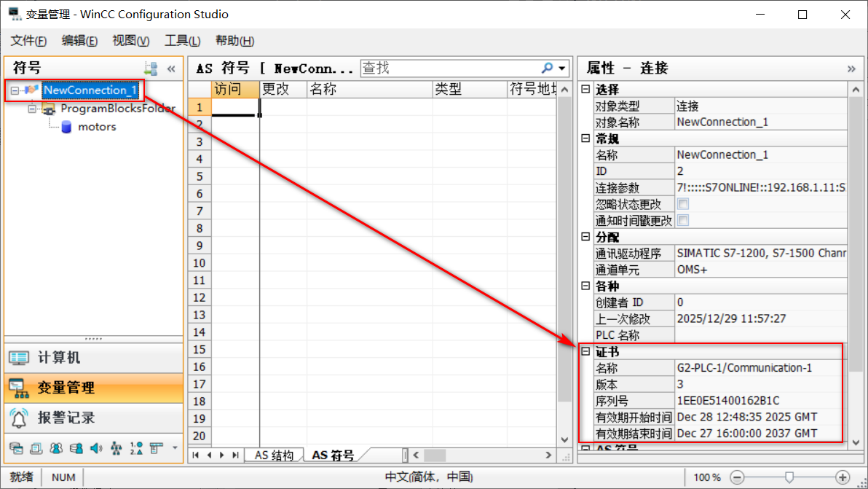Screen dimensions: 868x489
Task: Click the user group icon in the bottom shortcut bar
Action: click(x=56, y=448)
